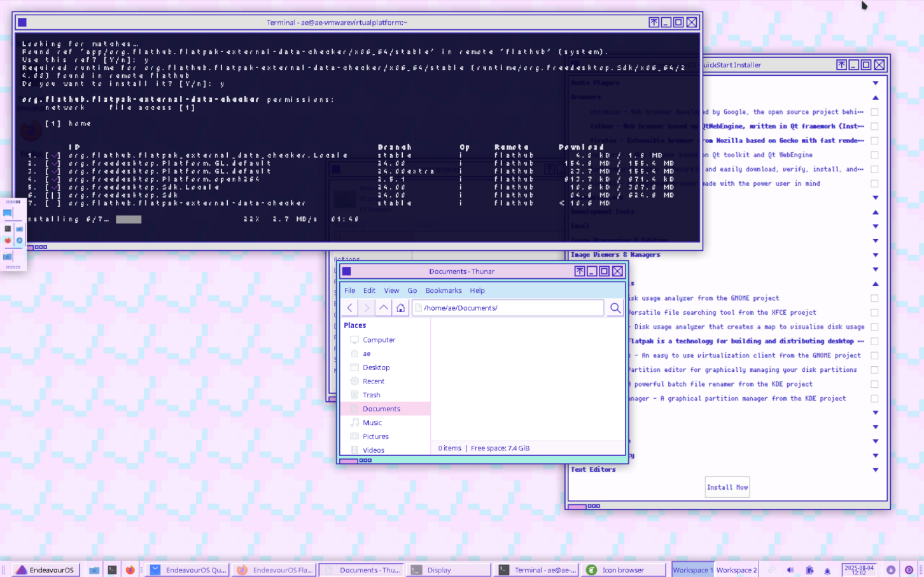Click the Firefox icon in left dock
Image resolution: width=924 pixels, height=577 pixels.
pyautogui.click(x=8, y=240)
